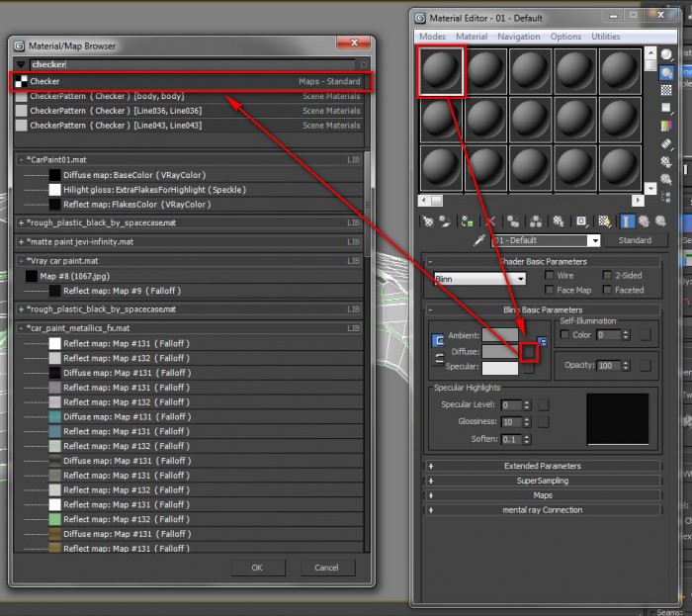
Task: Toggle the Backlight icon in side toolbar
Action: click(667, 72)
